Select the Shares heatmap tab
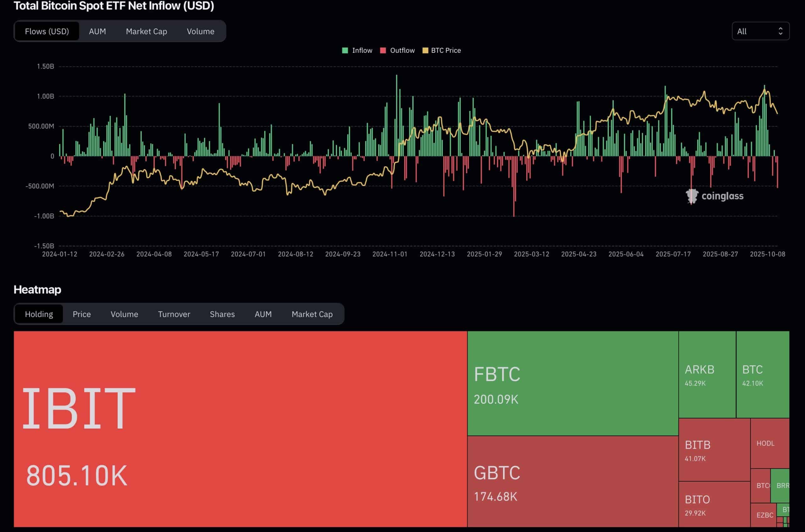This screenshot has height=532, width=805. tap(222, 314)
